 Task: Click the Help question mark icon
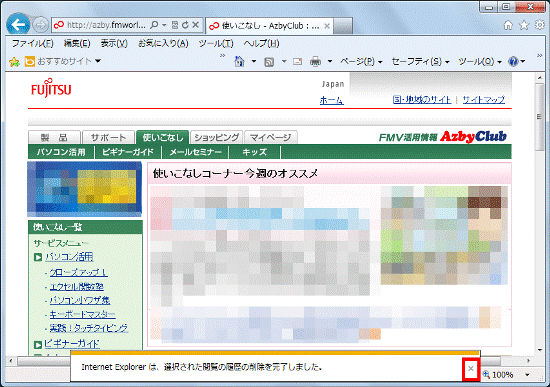(513, 62)
